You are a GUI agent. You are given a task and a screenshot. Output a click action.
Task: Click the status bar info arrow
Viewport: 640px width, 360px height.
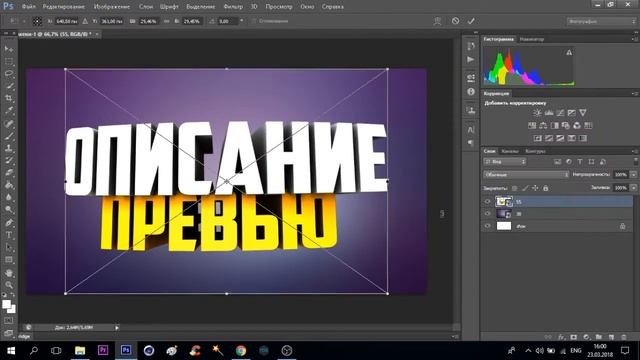pyautogui.click(x=117, y=327)
